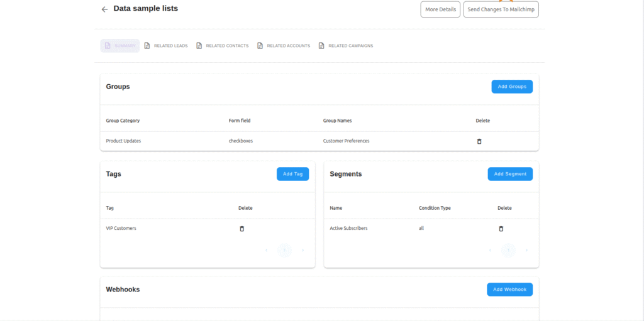Go to next page in Tags pagination
The image size is (644, 321).
(x=303, y=250)
